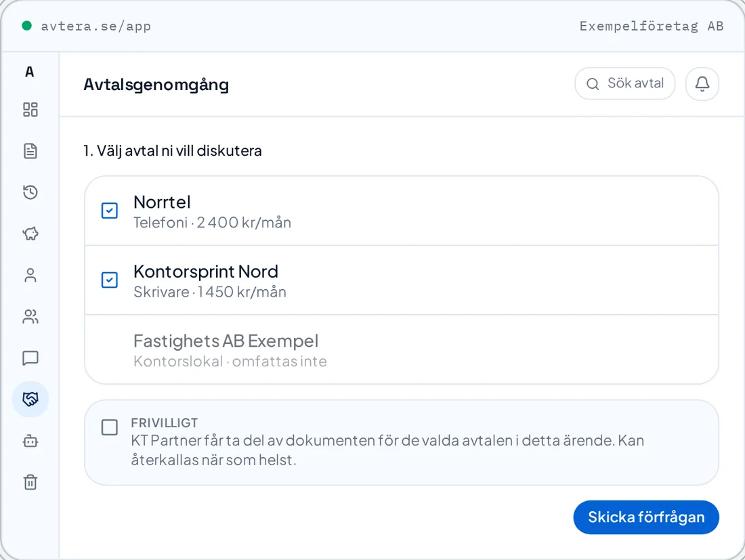Click "1. Välj avtal ni vill diskutera" heading
Image resolution: width=745 pixels, height=560 pixels.
[173, 150]
